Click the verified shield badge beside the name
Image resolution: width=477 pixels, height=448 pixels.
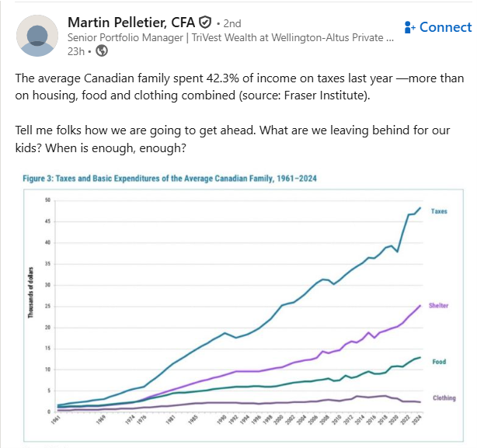click(205, 22)
